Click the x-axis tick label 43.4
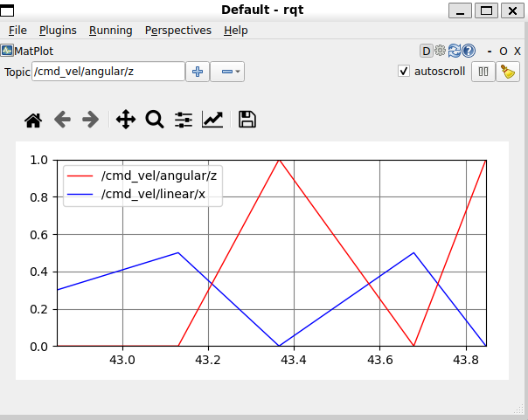The width and height of the screenshot is (528, 420). coord(294,360)
